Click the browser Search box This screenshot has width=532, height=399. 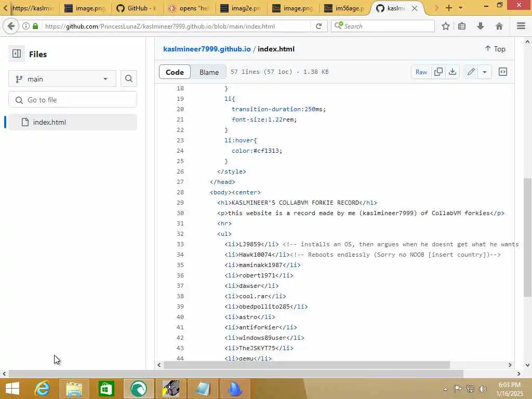383,26
